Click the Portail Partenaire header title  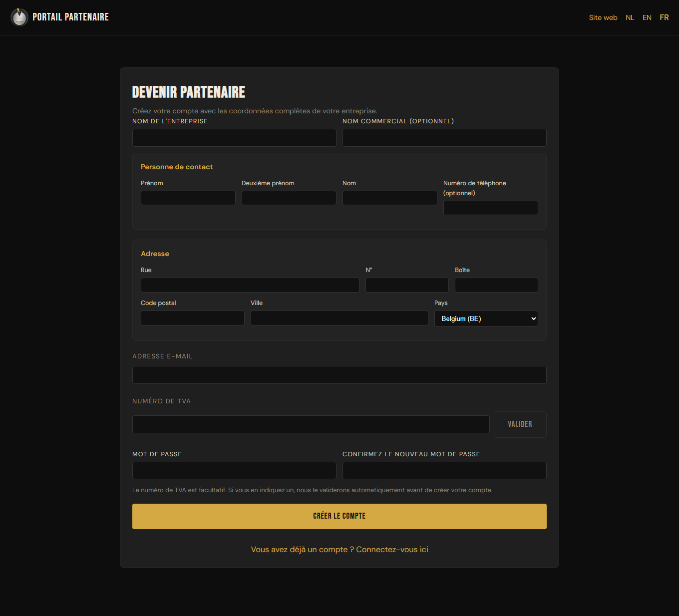click(x=70, y=17)
